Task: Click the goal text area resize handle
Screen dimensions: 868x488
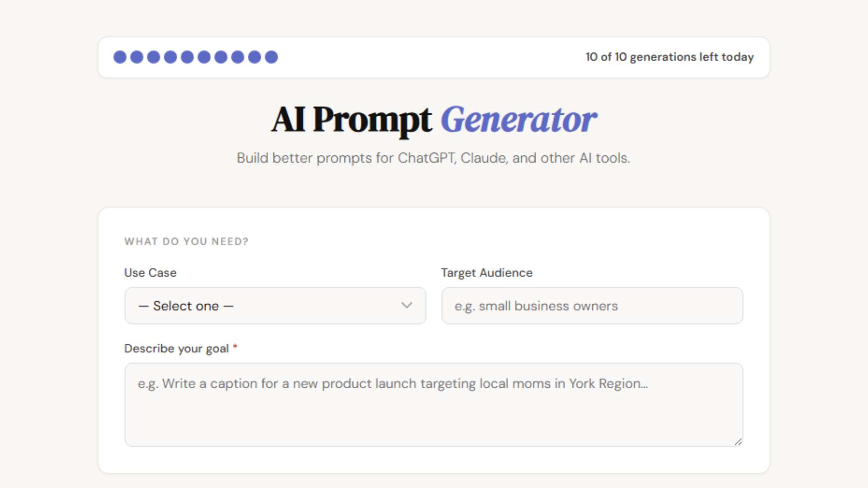Action: click(x=738, y=442)
